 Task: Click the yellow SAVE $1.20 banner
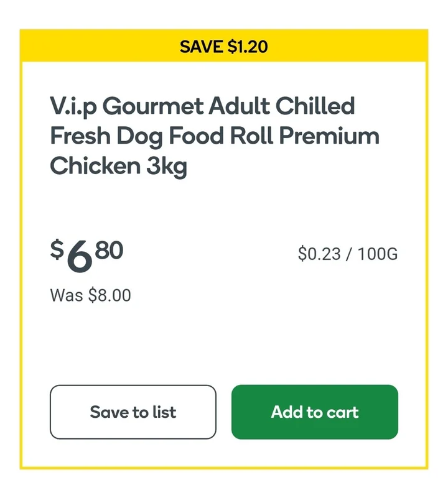coord(224,47)
